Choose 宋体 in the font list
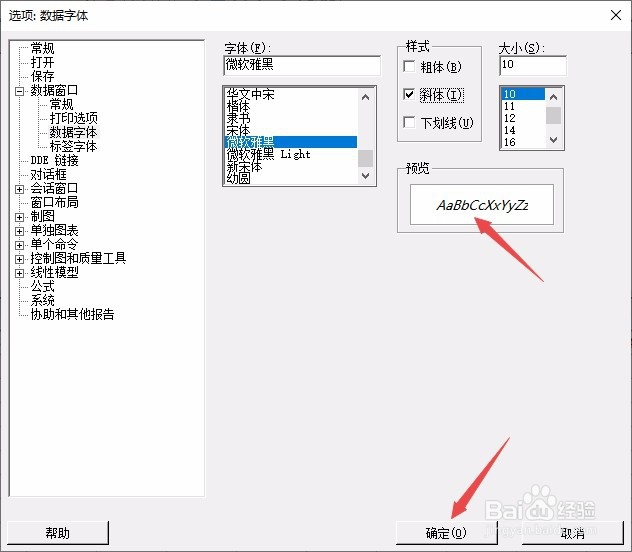 point(291,130)
